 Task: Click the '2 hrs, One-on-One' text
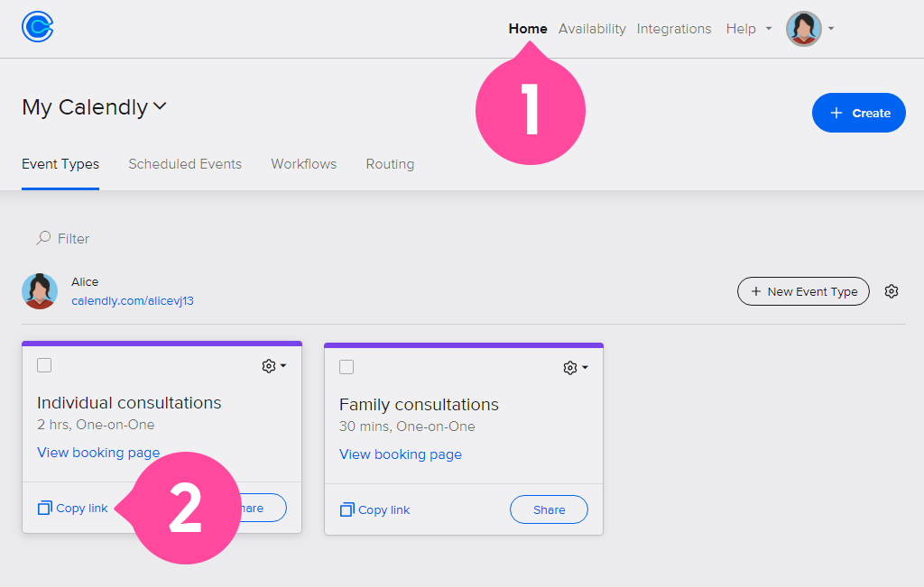pos(96,425)
